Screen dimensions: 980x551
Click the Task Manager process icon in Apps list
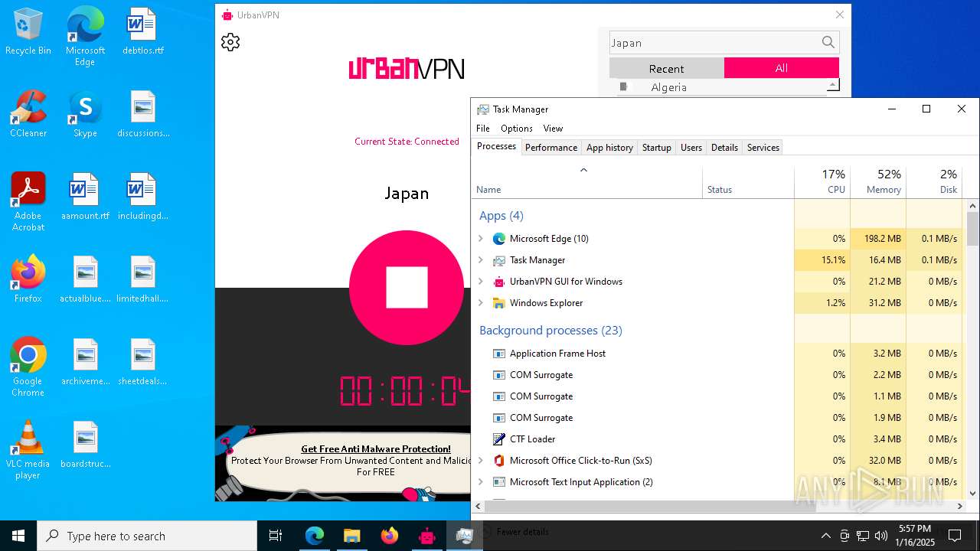(x=499, y=260)
